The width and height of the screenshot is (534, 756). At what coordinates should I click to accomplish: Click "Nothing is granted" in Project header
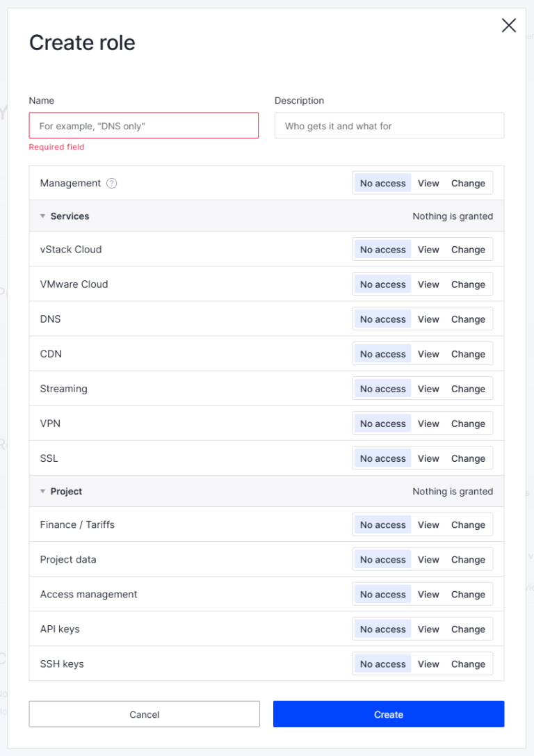[453, 491]
